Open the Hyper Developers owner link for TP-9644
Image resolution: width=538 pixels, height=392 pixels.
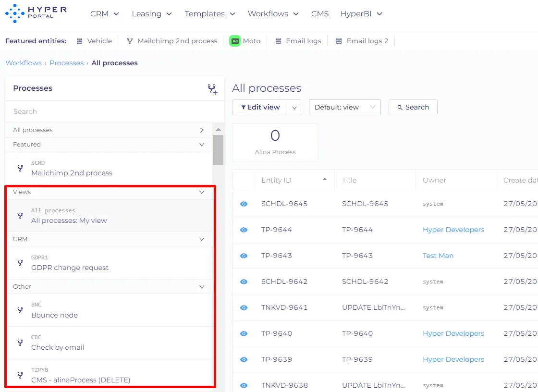[x=453, y=230]
